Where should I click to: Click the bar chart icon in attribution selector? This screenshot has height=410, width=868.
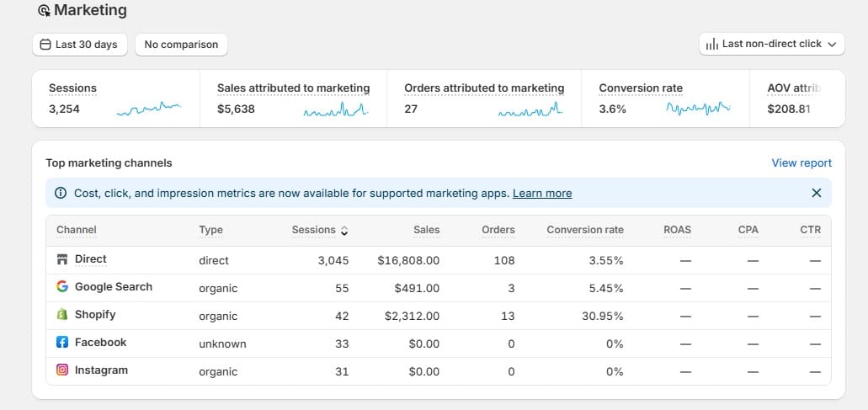click(712, 44)
